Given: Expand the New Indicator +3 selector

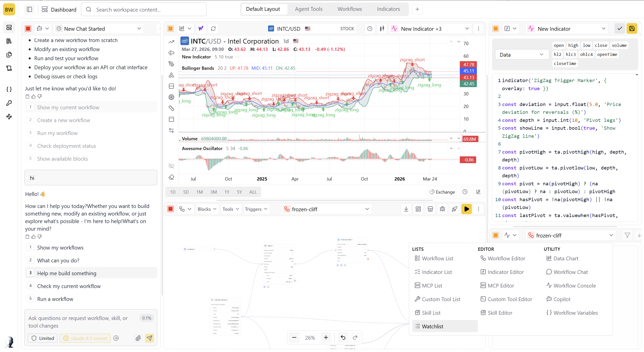Looking at the screenshot, I should tap(431, 29).
